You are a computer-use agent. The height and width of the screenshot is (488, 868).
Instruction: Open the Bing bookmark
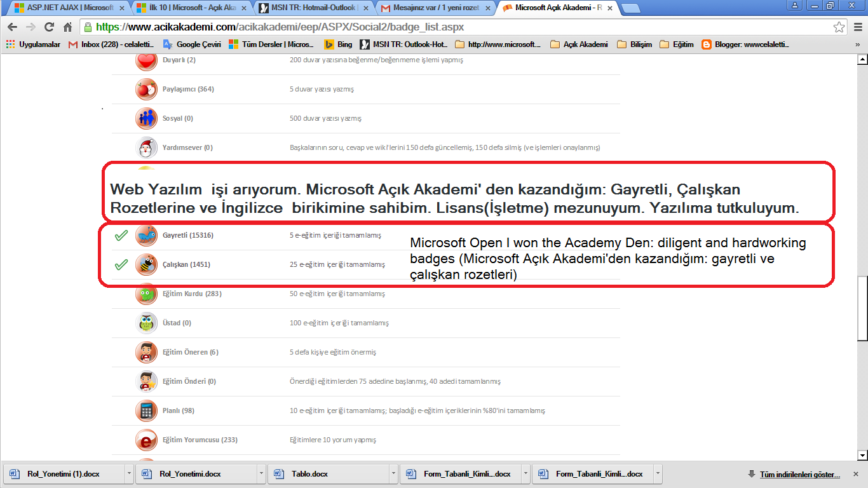tap(338, 44)
